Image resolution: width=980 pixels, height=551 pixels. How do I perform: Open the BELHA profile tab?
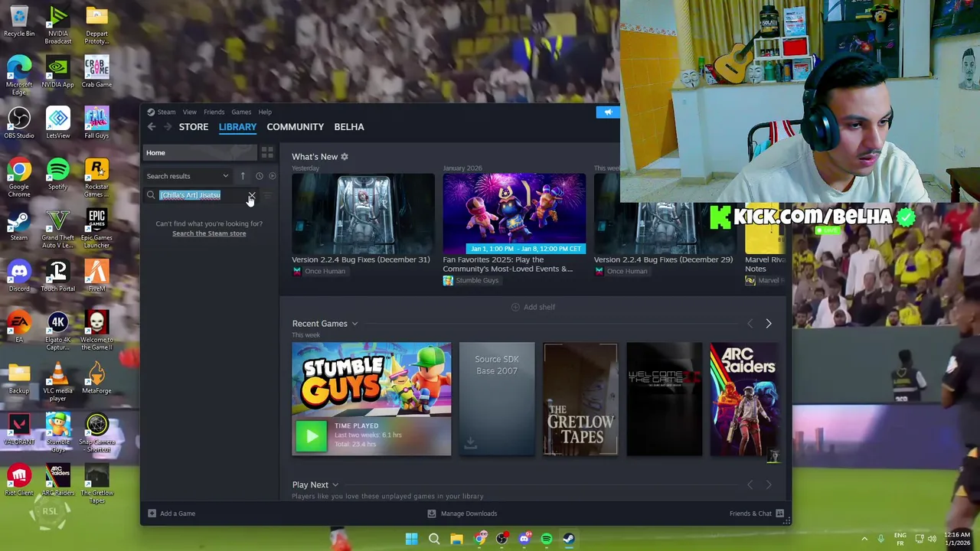pyautogui.click(x=349, y=127)
